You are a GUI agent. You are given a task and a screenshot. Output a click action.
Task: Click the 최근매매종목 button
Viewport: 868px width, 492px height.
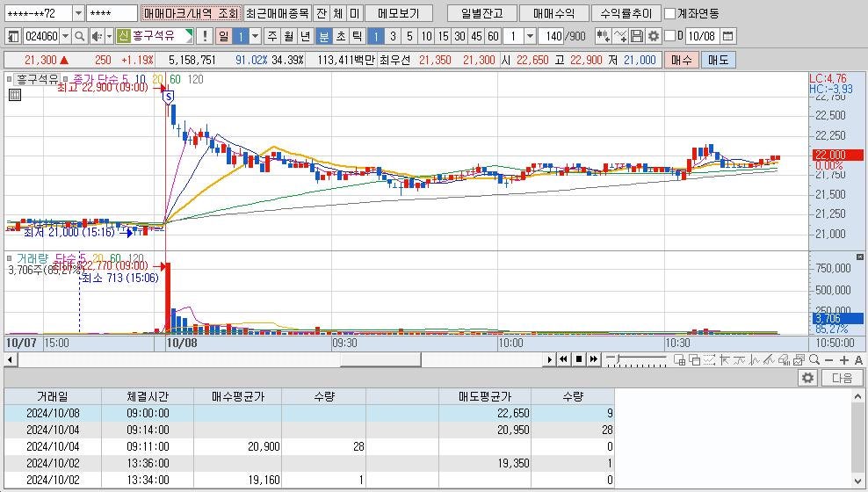278,13
